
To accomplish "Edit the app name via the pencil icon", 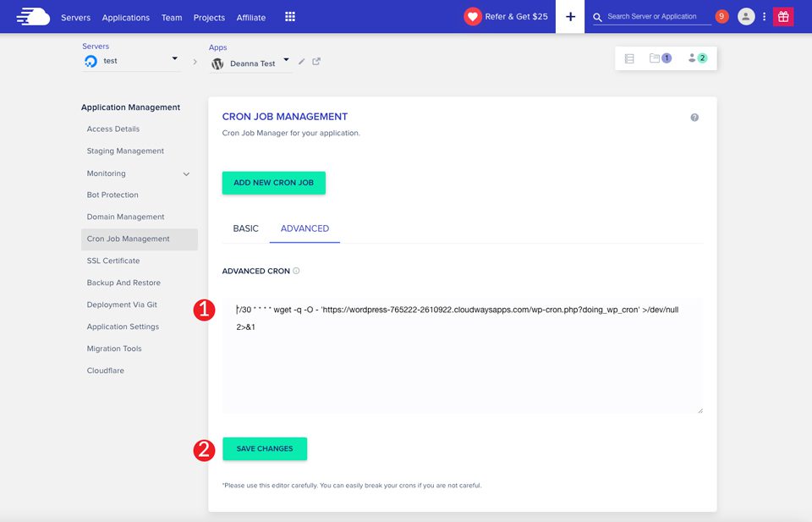I will (301, 62).
